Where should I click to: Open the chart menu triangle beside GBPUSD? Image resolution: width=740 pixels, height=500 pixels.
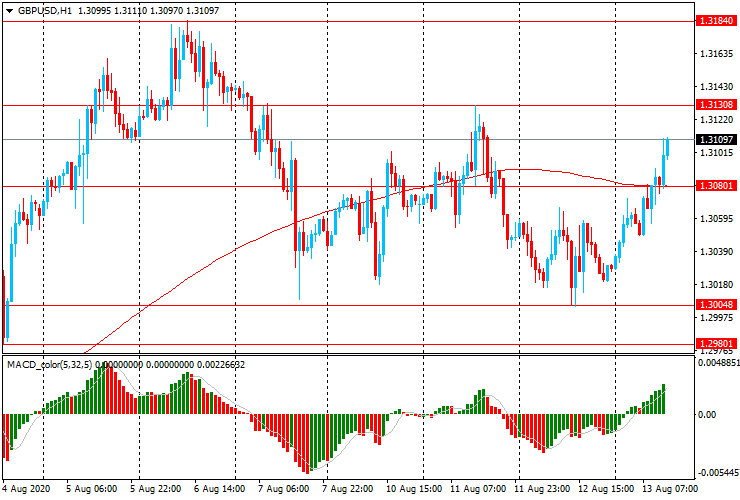[x=9, y=11]
